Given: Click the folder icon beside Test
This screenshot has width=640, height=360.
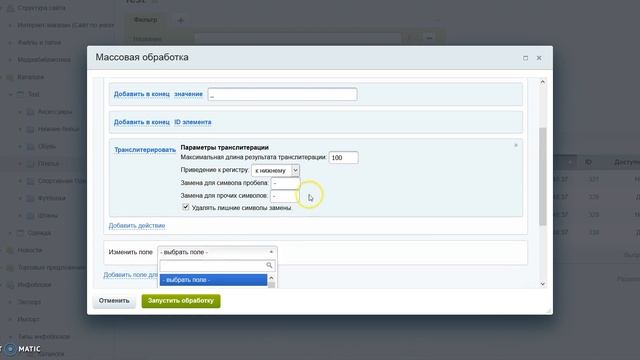Looking at the screenshot, I should [x=20, y=94].
